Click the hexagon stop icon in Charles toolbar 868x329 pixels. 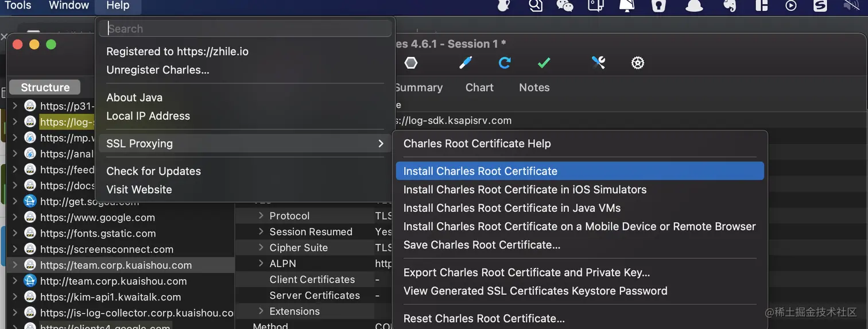click(x=410, y=63)
